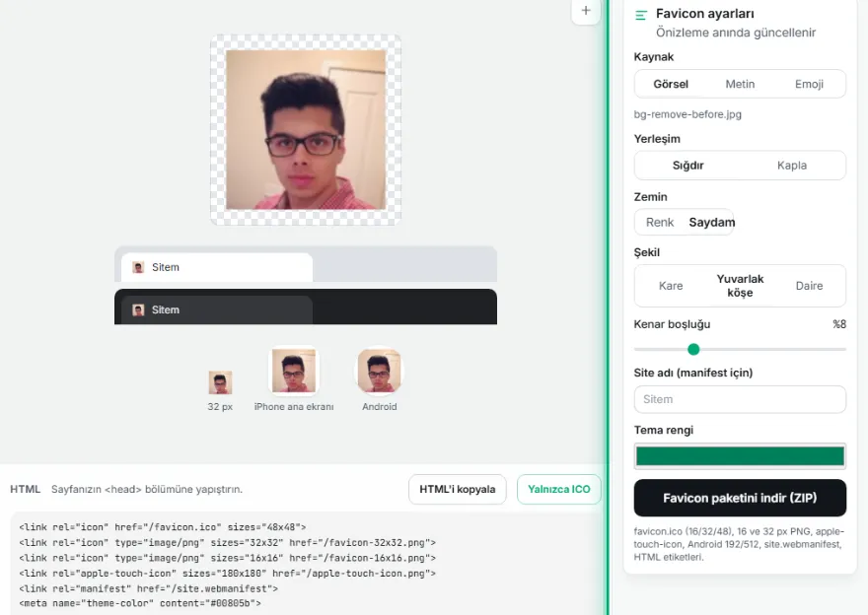
Task: Select Görsel as the source
Action: [671, 84]
